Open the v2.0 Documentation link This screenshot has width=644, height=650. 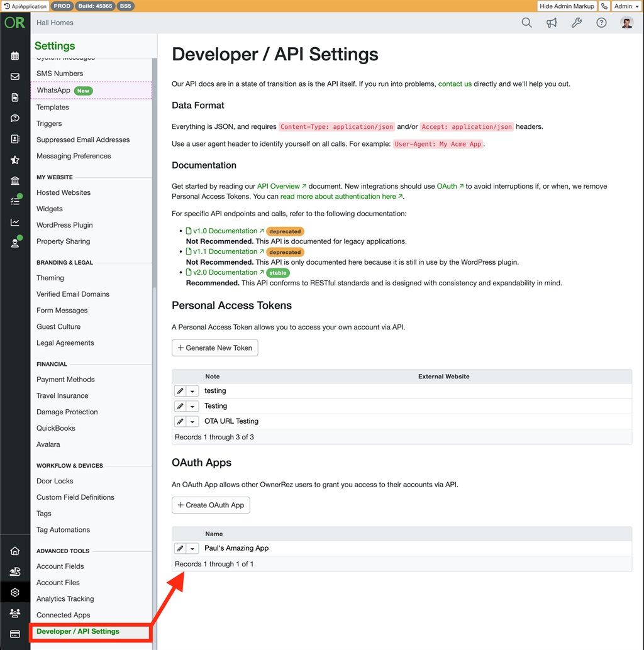225,272
